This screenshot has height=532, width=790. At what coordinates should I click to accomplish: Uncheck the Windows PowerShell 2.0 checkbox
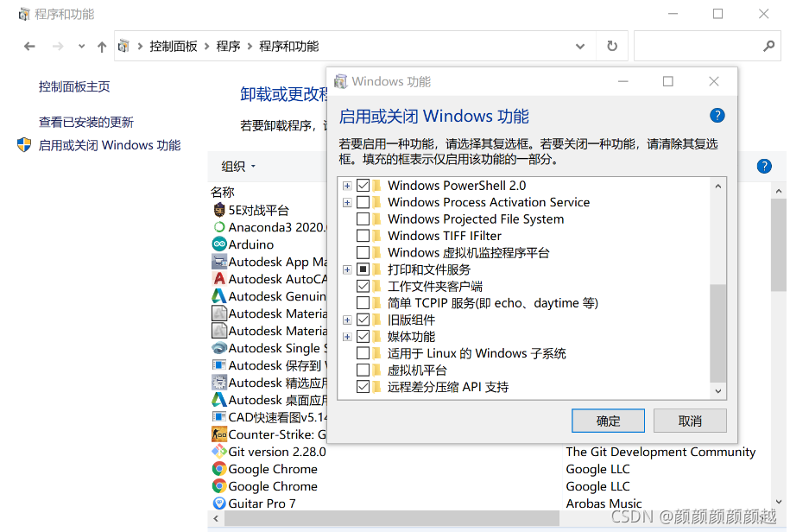pos(363,186)
